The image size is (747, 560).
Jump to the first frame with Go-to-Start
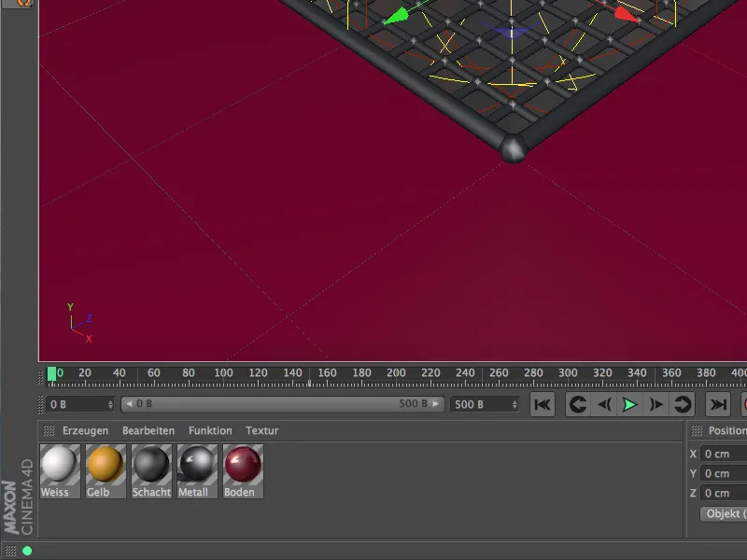tap(543, 404)
